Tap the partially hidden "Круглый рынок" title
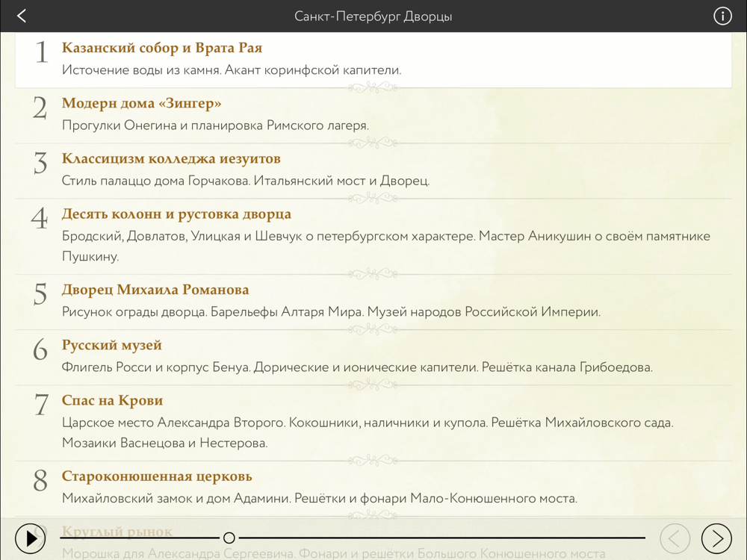Viewport: 747px width, 560px height. tap(117, 531)
